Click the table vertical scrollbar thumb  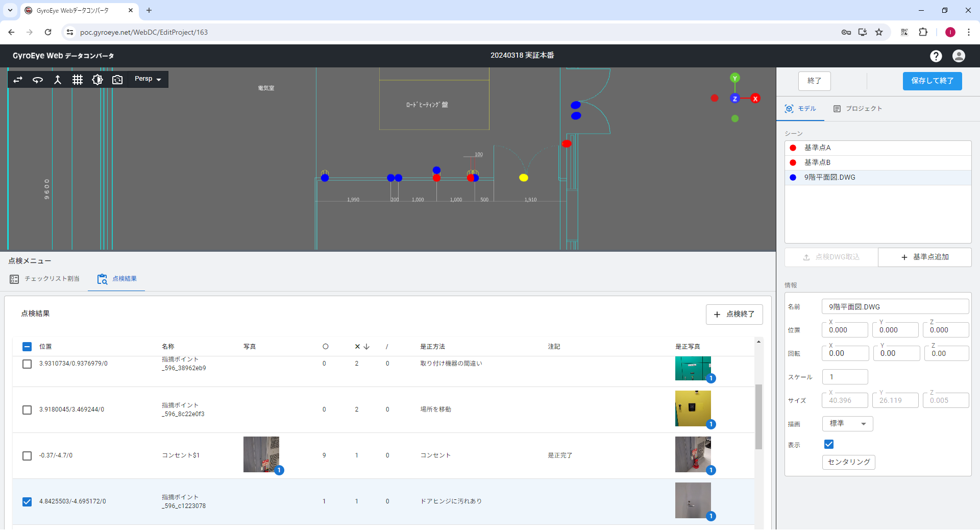tap(758, 417)
